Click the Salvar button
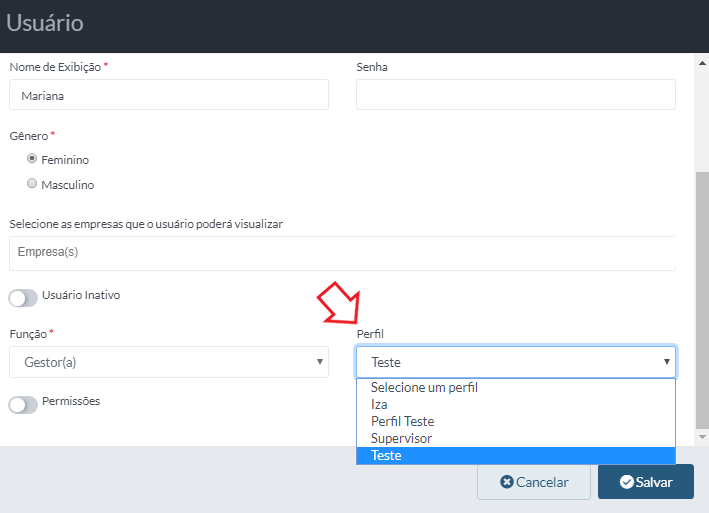Screen dimensions: 709x513 pyautogui.click(x=646, y=482)
